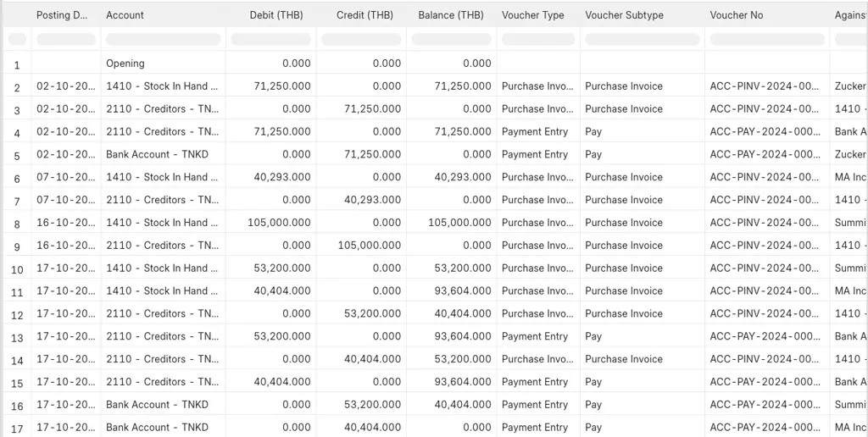Select posting date 07-10-20 in row 7
Image resolution: width=868 pixels, height=437 pixels.
coord(66,199)
